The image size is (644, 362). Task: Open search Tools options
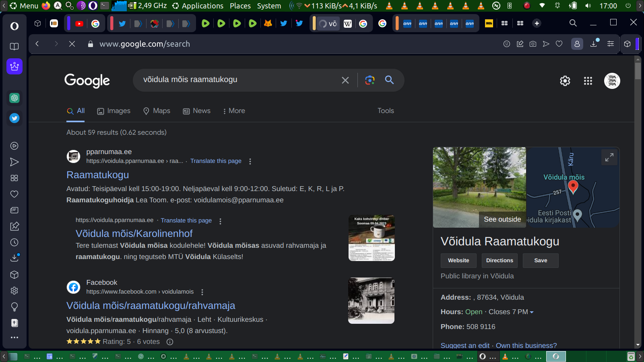pos(386,111)
